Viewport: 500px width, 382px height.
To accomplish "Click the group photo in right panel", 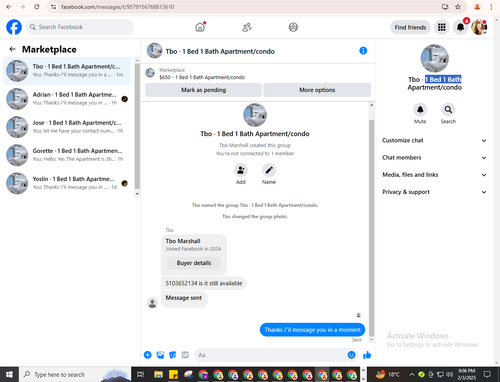I will [x=434, y=58].
